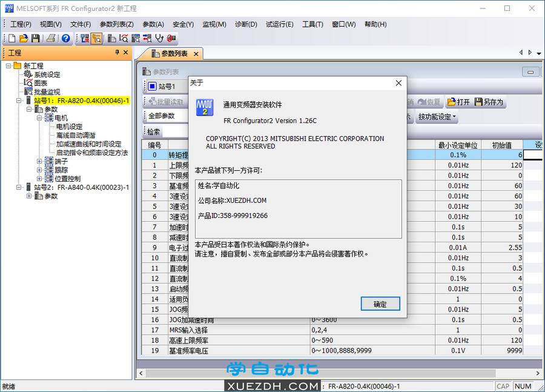Open parameter list toolbar icon
This screenshot has height=392, width=545.
(111, 38)
